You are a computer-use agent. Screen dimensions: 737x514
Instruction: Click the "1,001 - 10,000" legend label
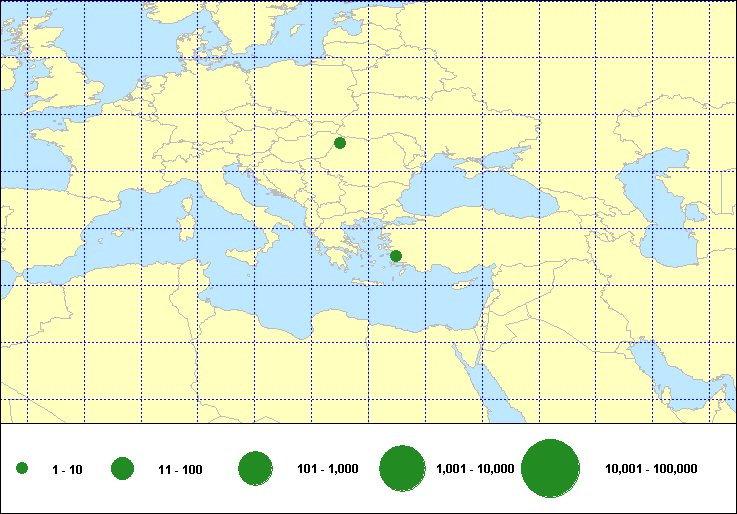pyautogui.click(x=476, y=469)
